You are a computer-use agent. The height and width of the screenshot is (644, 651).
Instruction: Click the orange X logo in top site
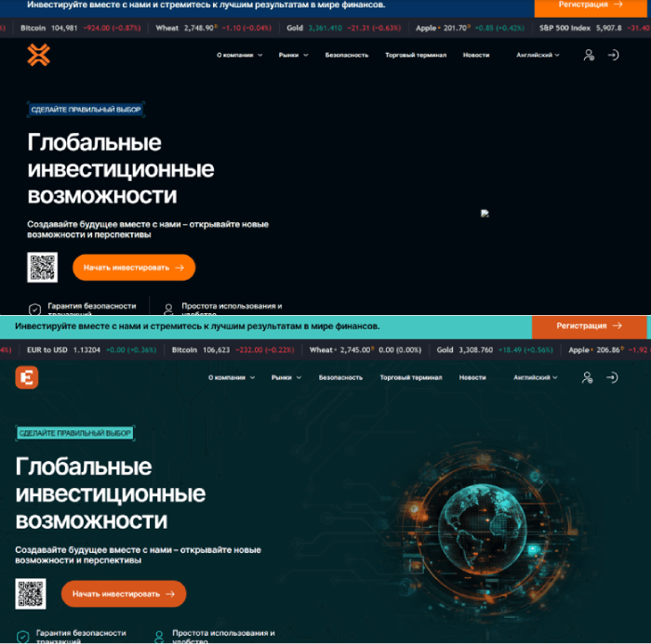click(39, 55)
